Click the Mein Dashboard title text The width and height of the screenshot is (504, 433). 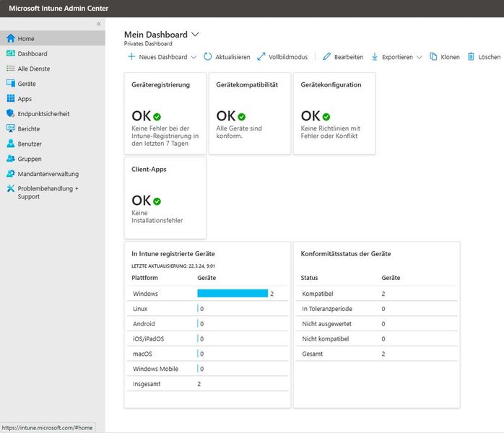pyautogui.click(x=156, y=35)
